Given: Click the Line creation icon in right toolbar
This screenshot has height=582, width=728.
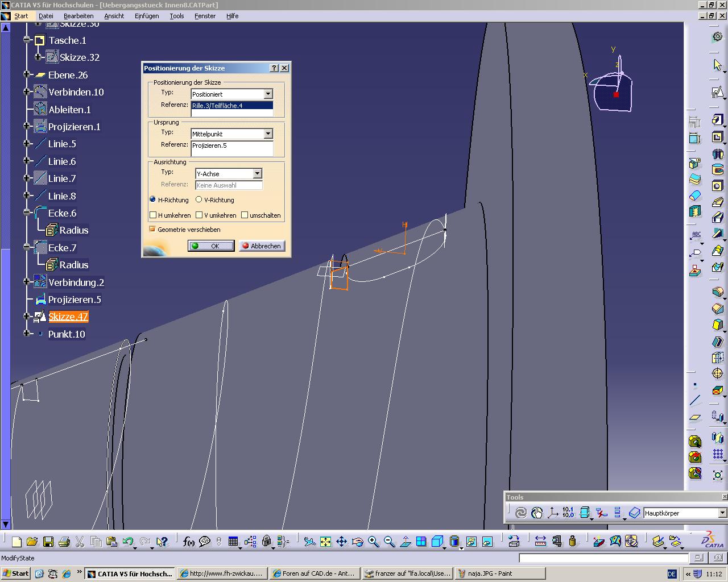Looking at the screenshot, I should click(695, 401).
